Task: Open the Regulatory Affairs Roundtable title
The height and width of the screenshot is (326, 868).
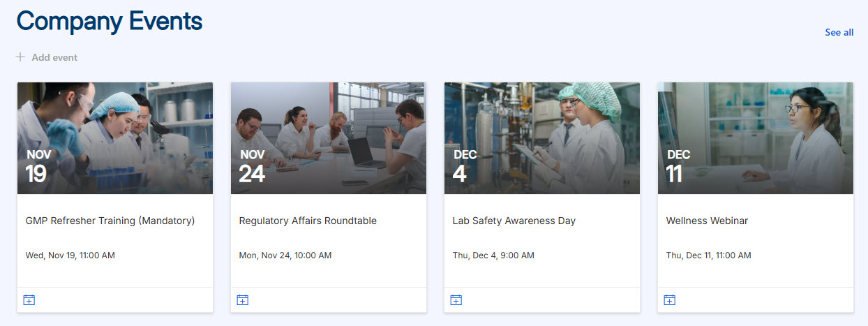Action: click(308, 221)
